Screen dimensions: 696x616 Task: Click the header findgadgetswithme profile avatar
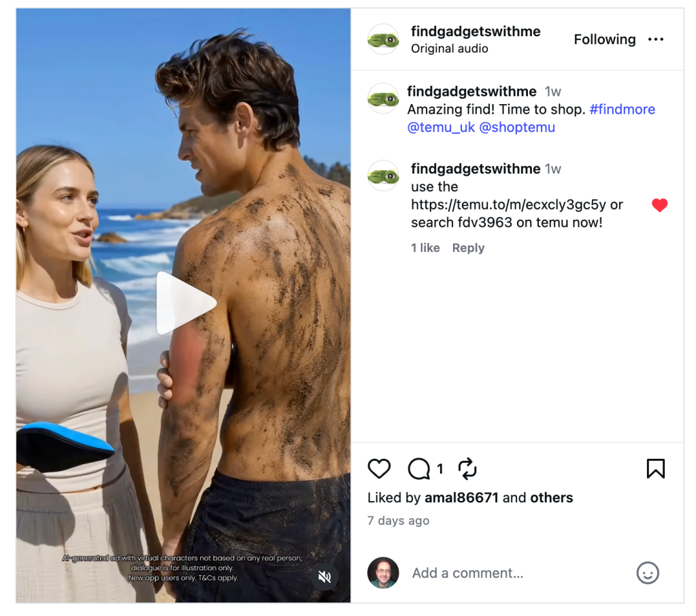pos(383,39)
